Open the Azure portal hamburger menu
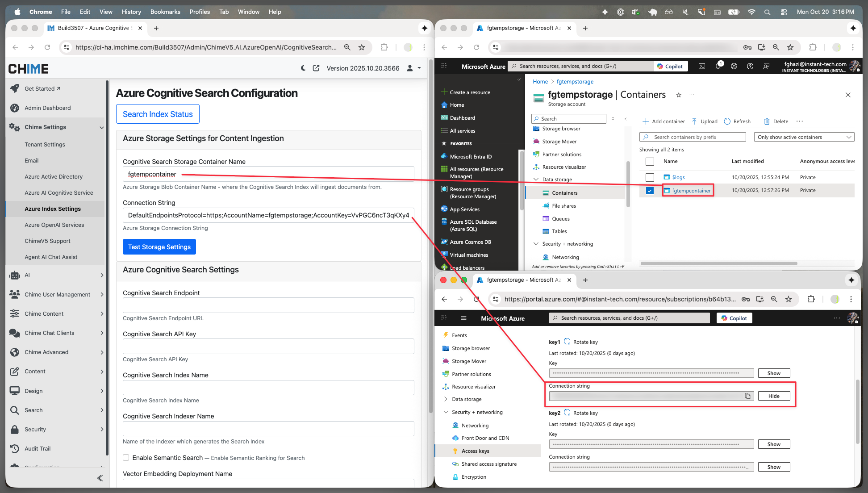 tap(463, 318)
